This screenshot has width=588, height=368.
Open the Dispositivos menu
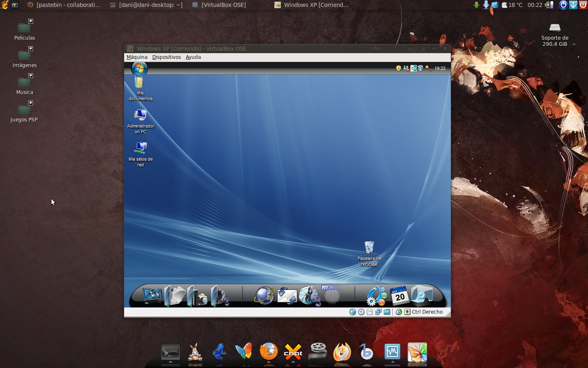pos(167,57)
